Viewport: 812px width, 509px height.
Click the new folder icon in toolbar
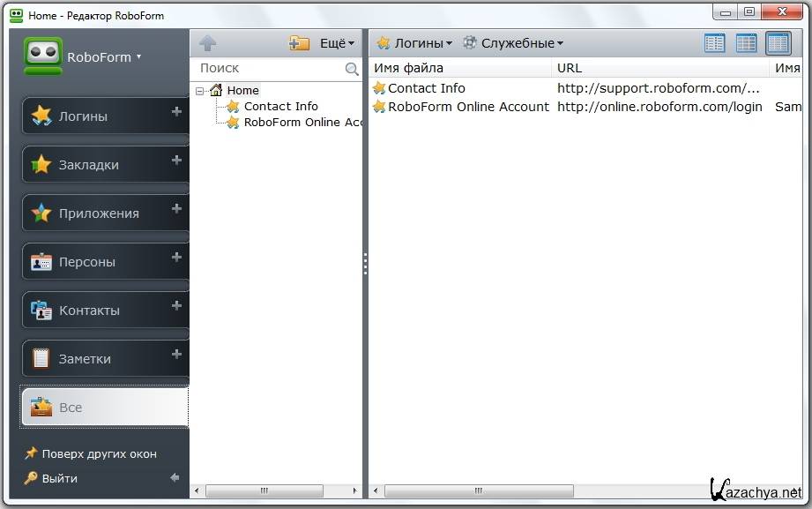[299, 43]
